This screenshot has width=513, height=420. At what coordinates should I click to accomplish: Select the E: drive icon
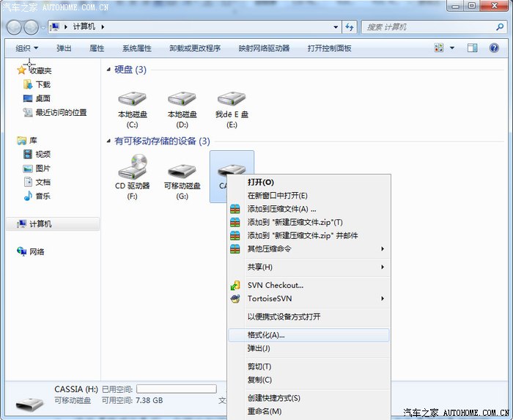pyautogui.click(x=232, y=100)
